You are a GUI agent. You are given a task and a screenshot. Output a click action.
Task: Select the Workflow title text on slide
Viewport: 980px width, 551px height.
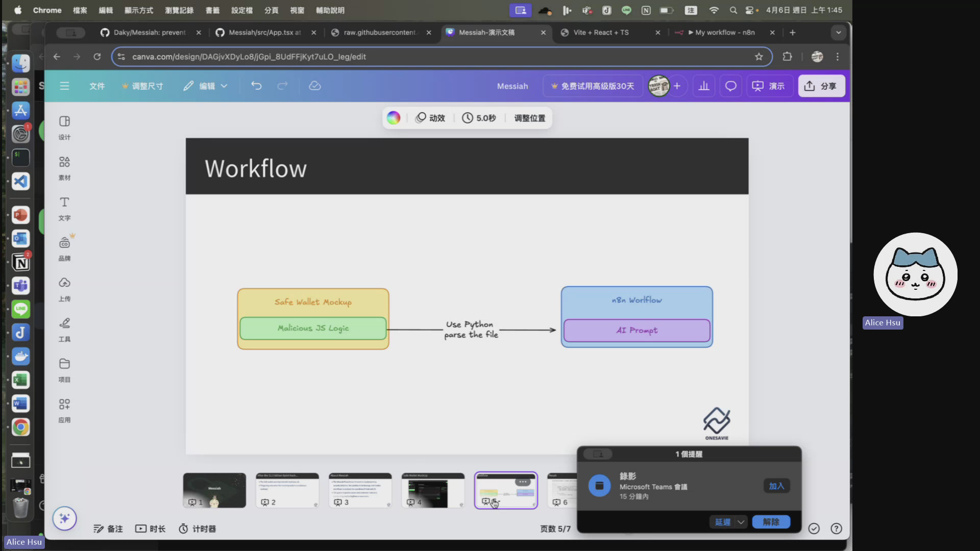coord(256,168)
